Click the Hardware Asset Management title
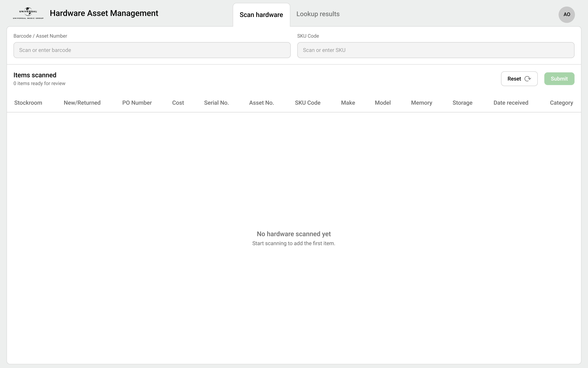The height and width of the screenshot is (368, 588). [104, 13]
